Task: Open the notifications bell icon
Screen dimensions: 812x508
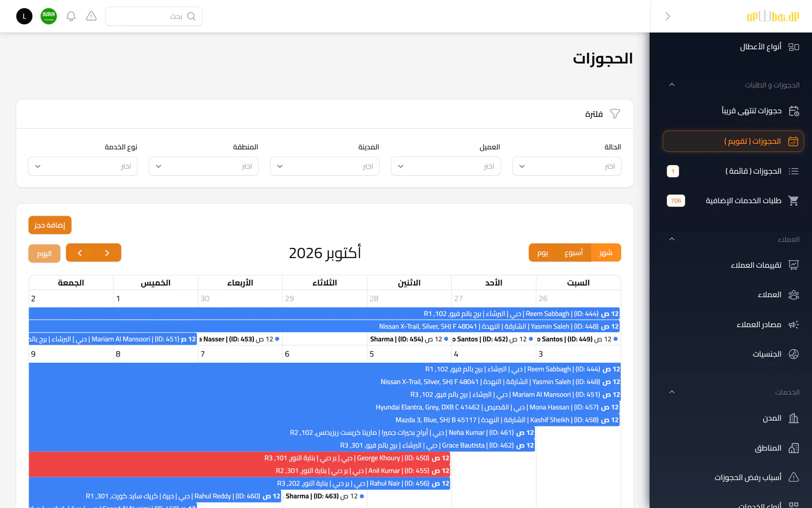Action: point(71,16)
